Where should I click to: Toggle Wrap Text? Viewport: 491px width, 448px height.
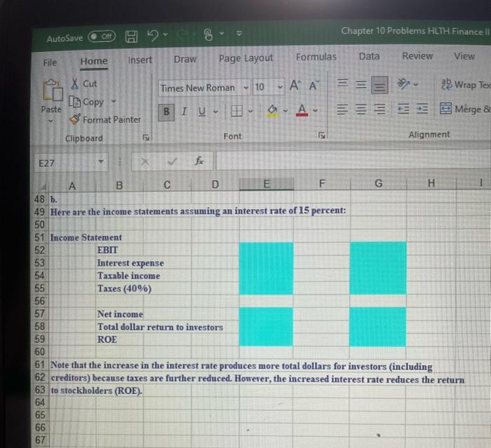click(466, 85)
